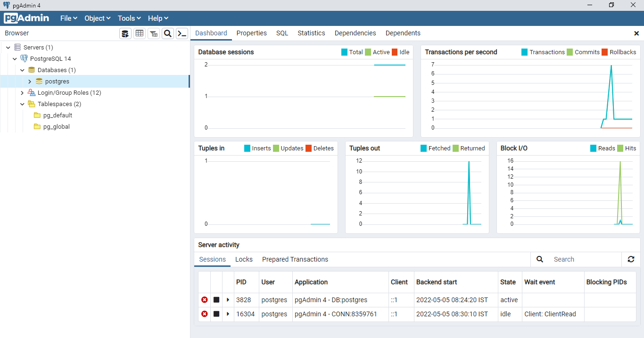Open Search Objects magnifier icon
Viewport: 644px width, 338px height.
(167, 33)
